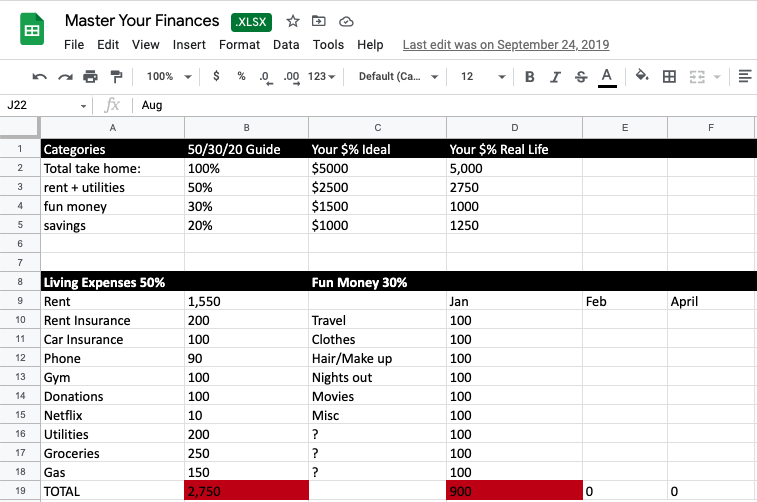Click the Master Your Finances title

click(142, 21)
